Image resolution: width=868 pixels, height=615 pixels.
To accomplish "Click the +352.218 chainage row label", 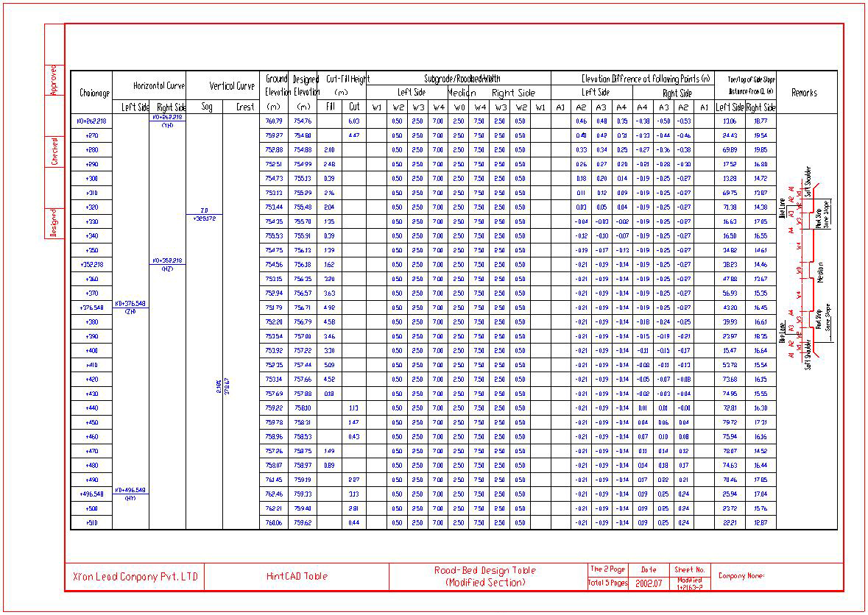I will pos(91,265).
